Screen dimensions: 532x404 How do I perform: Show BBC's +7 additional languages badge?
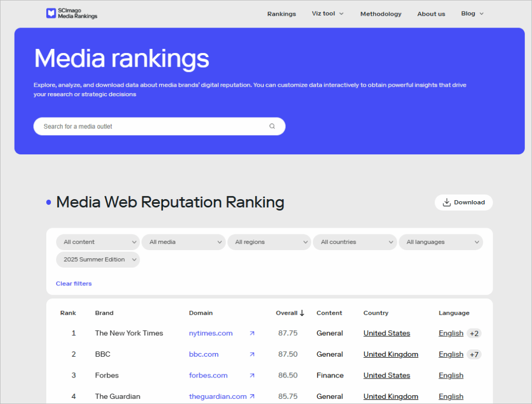[474, 355]
